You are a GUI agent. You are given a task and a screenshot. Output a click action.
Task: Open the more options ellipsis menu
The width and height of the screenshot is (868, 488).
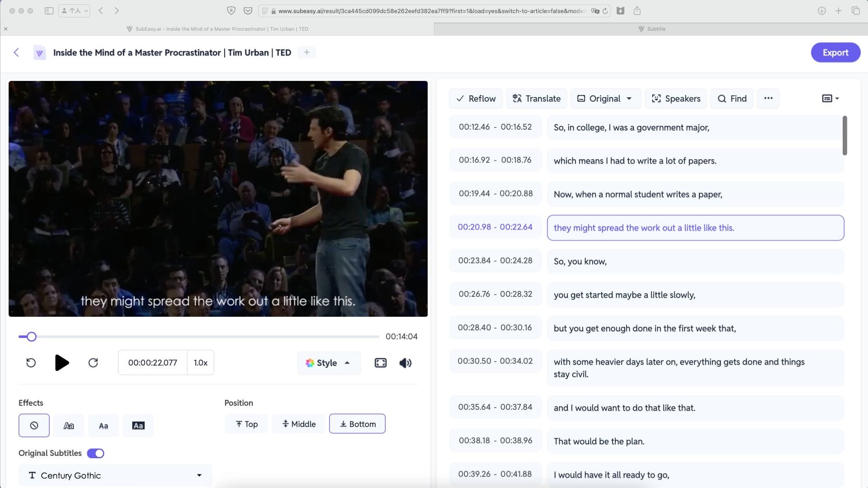click(768, 99)
